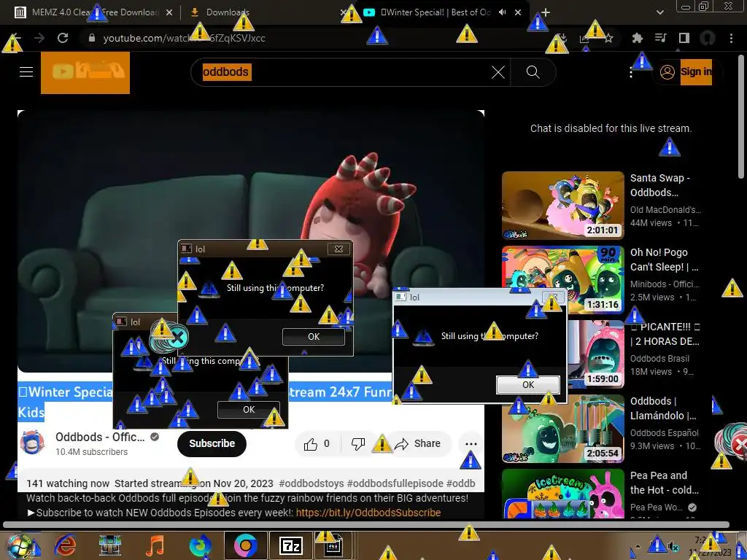Open the Windows Start orb
This screenshot has width=747, height=560.
(19, 545)
